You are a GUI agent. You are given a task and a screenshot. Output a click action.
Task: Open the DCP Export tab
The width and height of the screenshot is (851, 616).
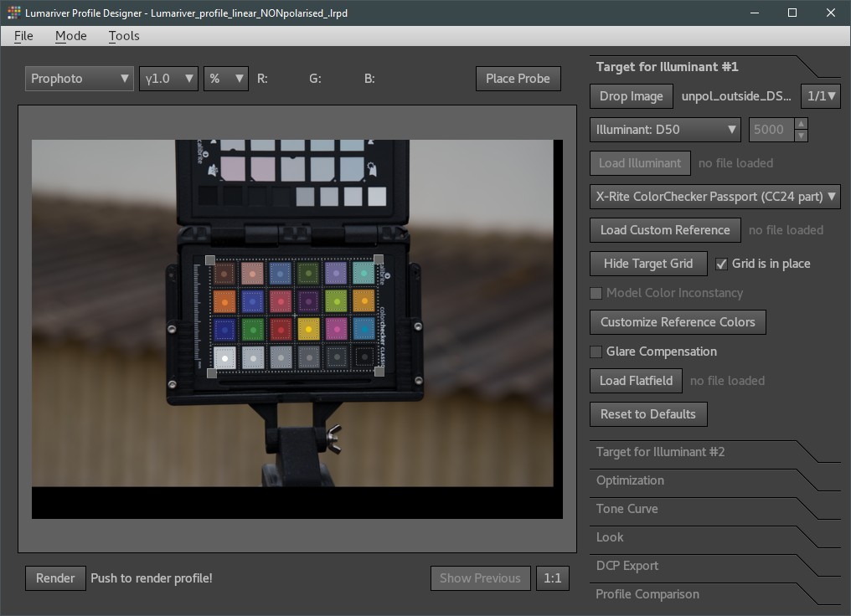627,566
